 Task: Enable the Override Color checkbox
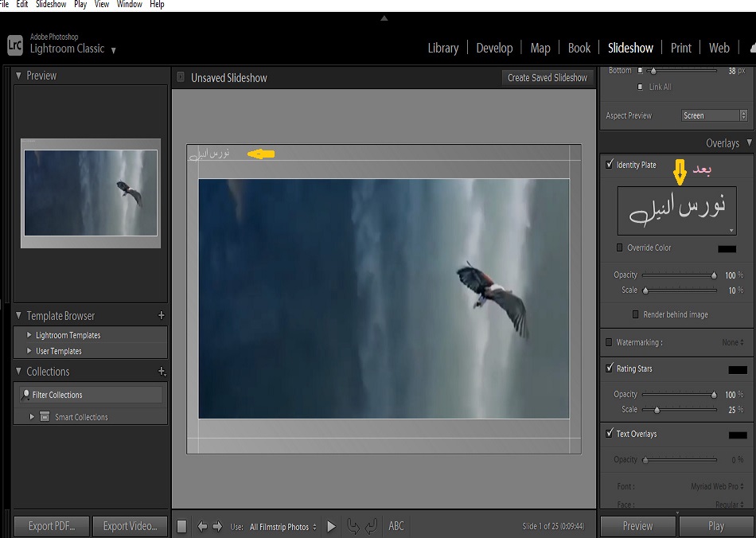[620, 248]
